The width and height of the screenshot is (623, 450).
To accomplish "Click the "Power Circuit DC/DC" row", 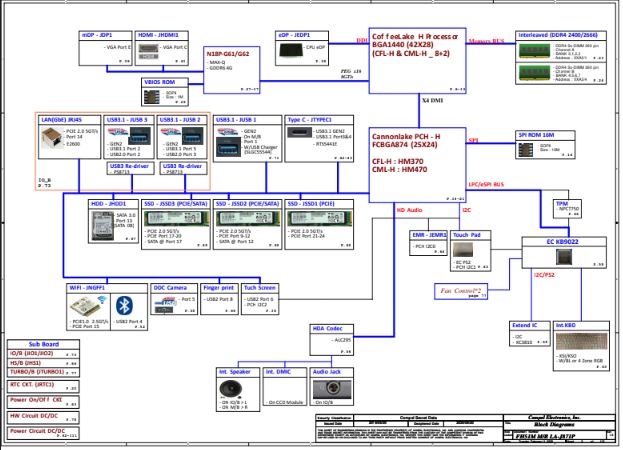I will [x=43, y=433].
